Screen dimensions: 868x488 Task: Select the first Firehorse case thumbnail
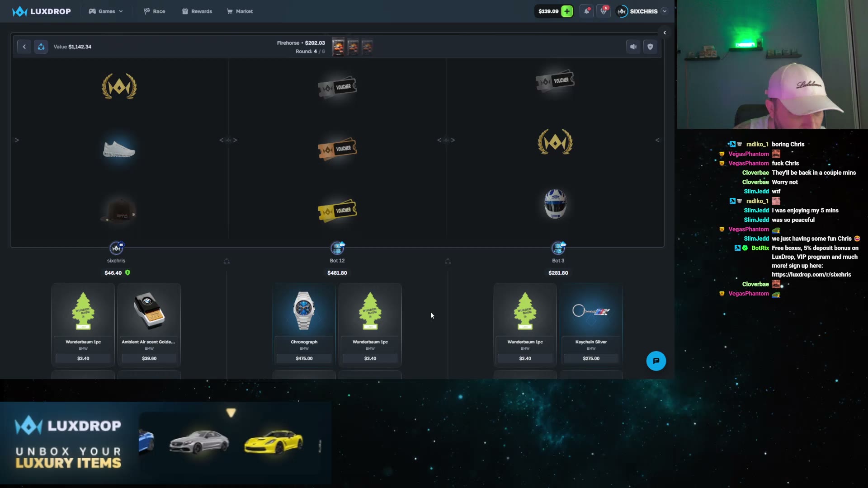(x=338, y=47)
